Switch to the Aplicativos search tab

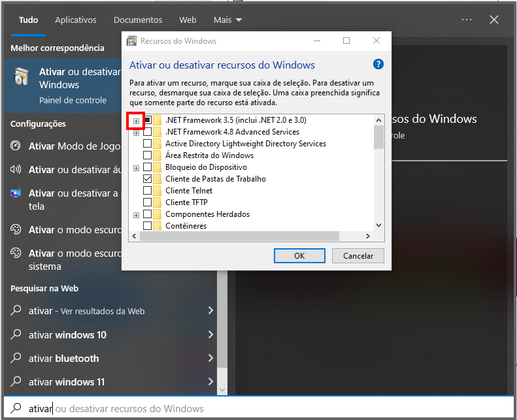76,20
